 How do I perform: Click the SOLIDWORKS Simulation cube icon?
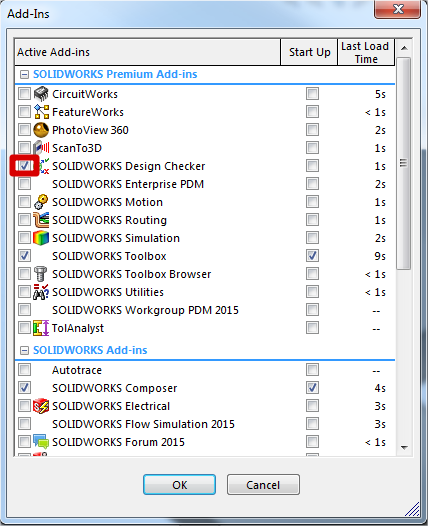[41, 238]
